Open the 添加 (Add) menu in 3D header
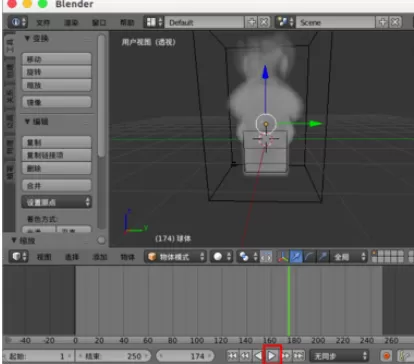The height and width of the screenshot is (364, 414). [100, 257]
